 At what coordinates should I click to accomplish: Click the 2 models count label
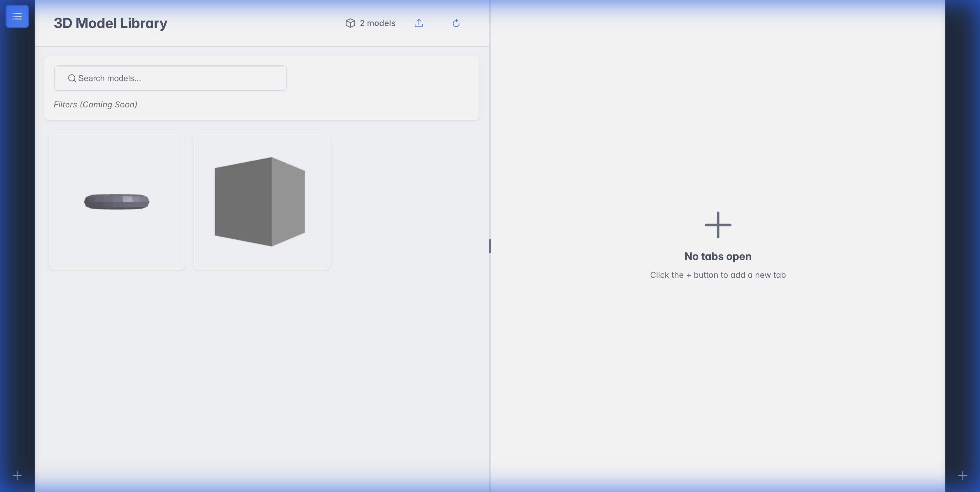click(377, 23)
